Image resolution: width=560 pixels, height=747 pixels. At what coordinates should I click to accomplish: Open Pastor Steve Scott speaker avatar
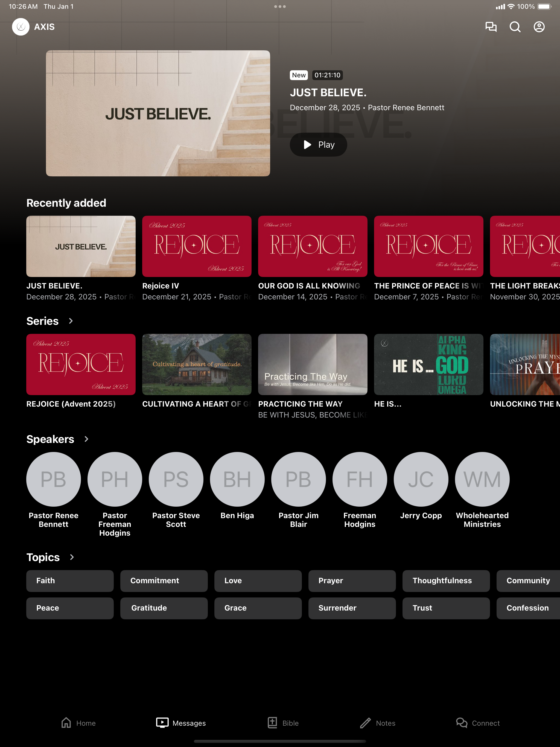(176, 479)
